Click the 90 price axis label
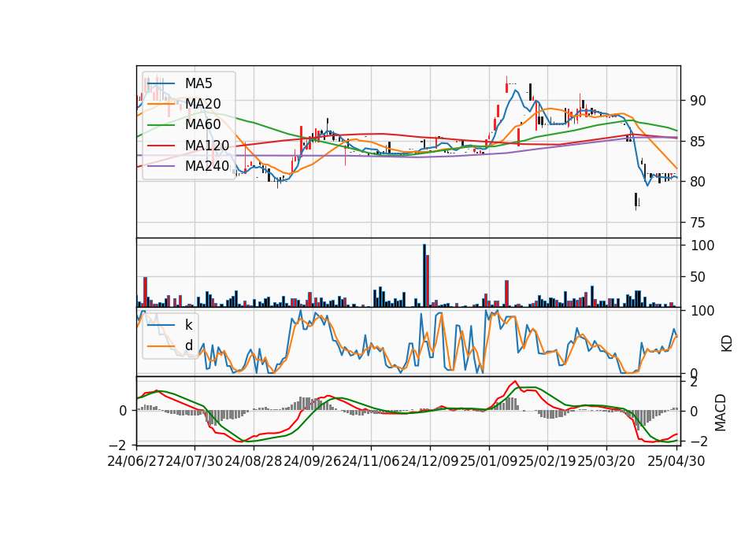This screenshot has width=756, height=543. [698, 101]
